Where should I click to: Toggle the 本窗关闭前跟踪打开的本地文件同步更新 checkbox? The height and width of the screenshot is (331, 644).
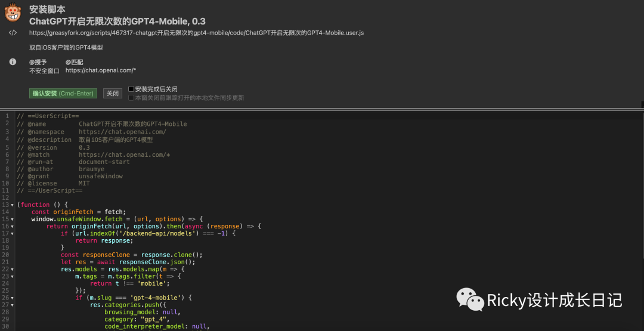pyautogui.click(x=131, y=98)
